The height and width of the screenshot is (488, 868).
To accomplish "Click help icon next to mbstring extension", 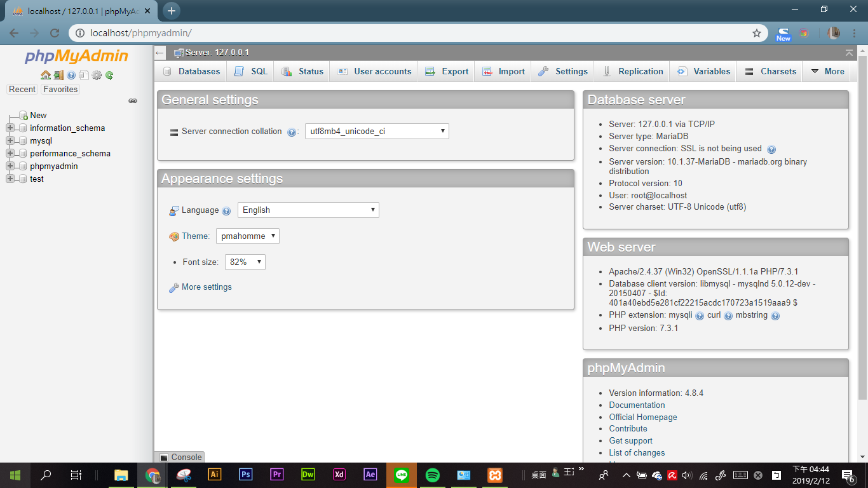I will (x=775, y=316).
